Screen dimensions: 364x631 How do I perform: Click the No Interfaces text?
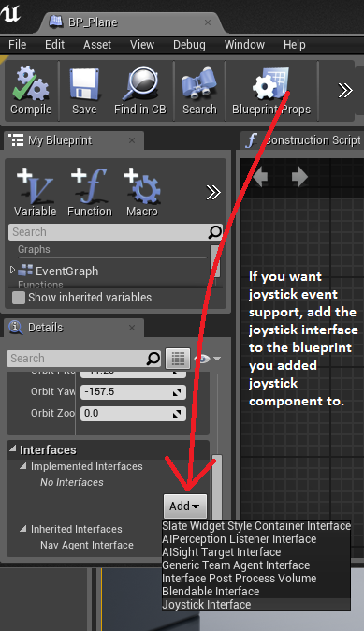coord(72,482)
